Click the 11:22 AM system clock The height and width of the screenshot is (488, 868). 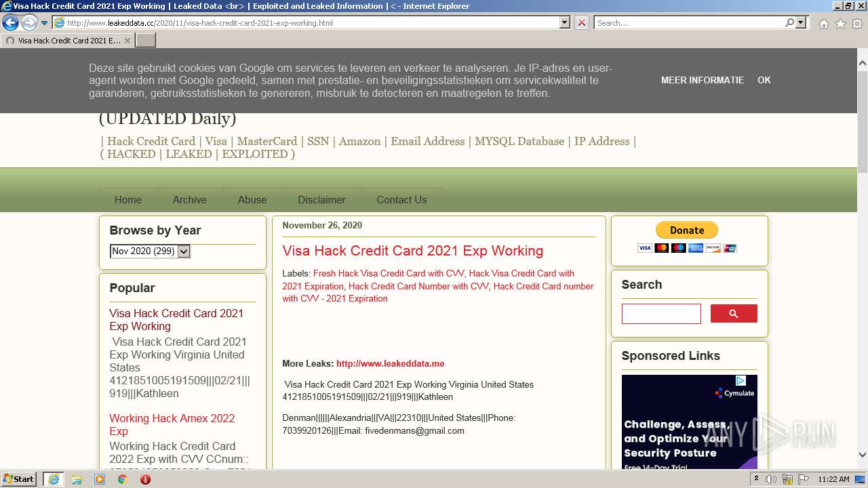tap(833, 479)
